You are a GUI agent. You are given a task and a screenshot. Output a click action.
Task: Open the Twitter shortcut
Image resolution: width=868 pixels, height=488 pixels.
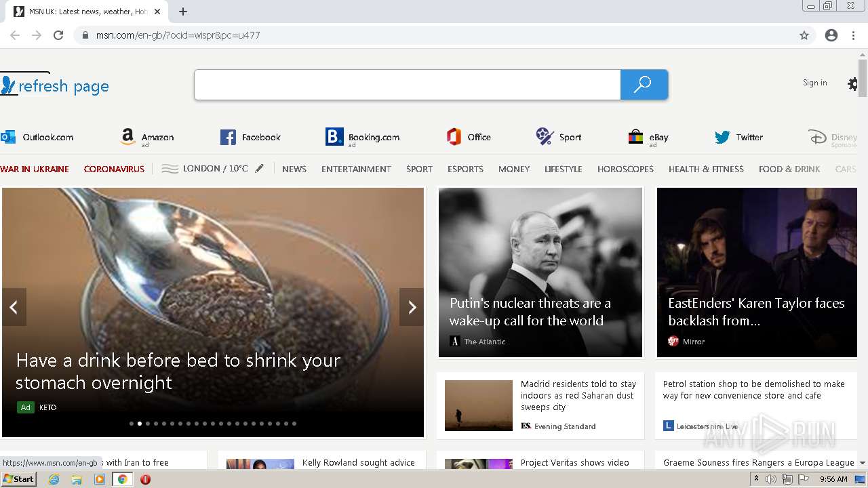click(738, 137)
